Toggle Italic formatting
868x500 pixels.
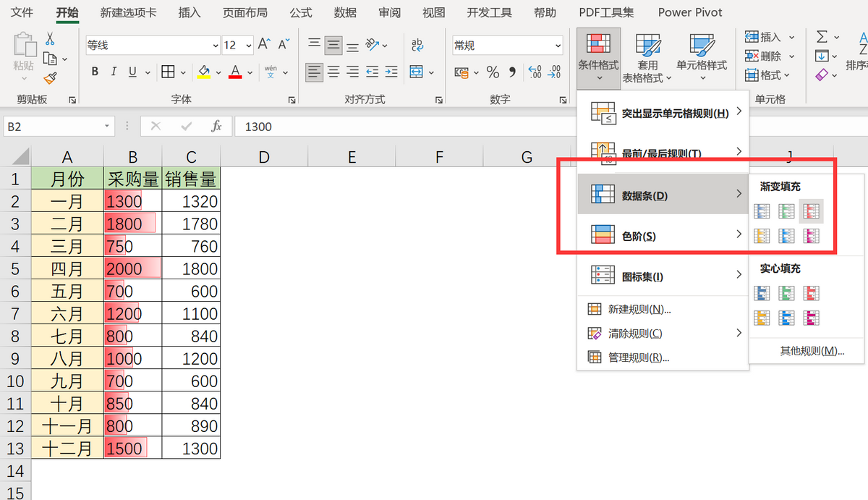[114, 72]
